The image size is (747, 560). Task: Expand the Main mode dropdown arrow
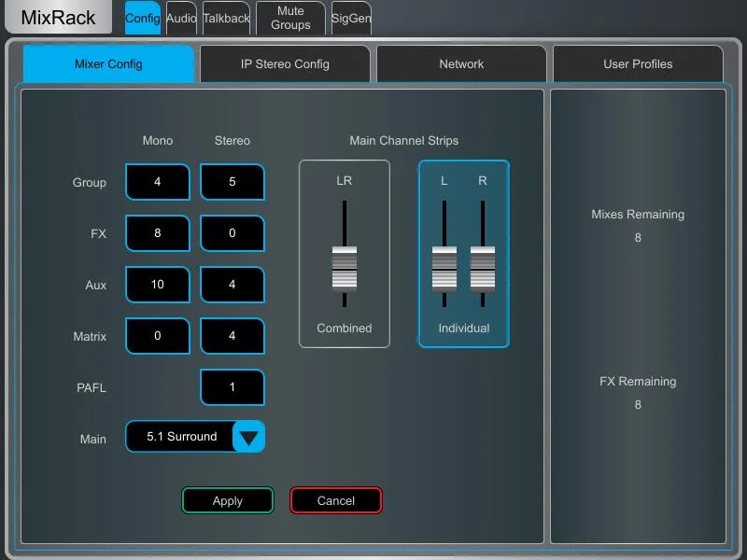[x=248, y=437]
